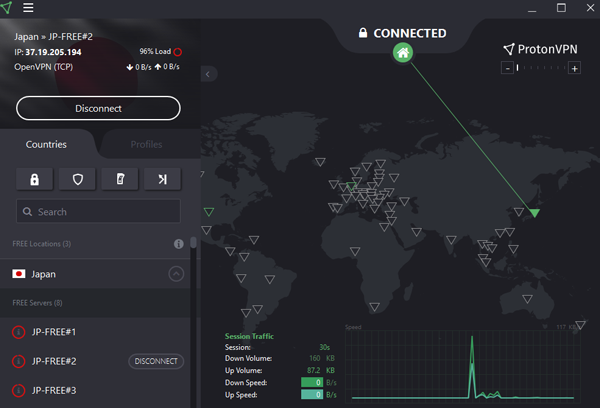The image size is (600, 408).
Task: Click the Down Speed value bar
Action: tap(312, 382)
